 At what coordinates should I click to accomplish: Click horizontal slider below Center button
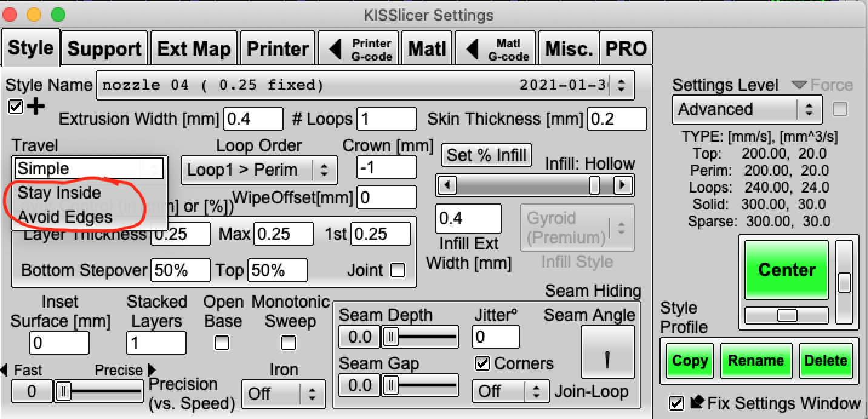(786, 315)
